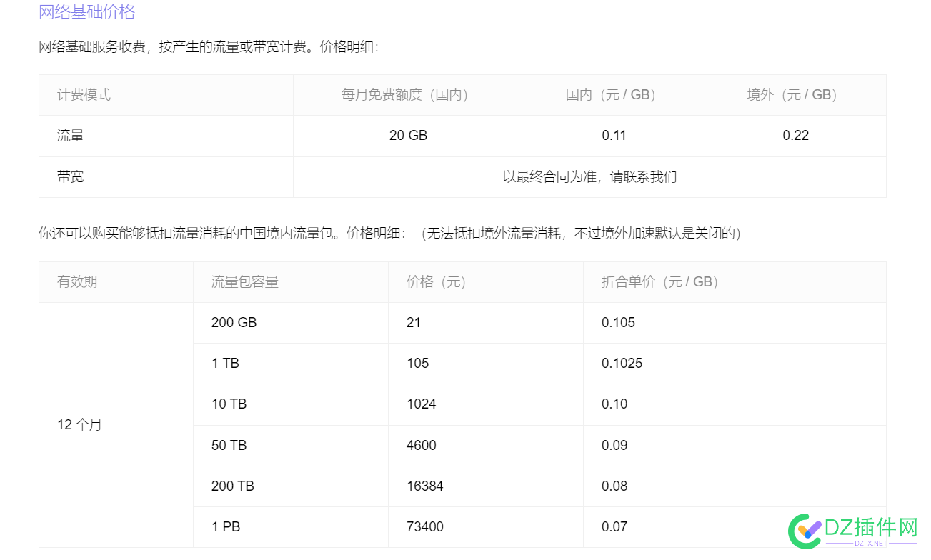Click the 0.105 unit price cell
Image resolution: width=931 pixels, height=560 pixels.
click(735, 323)
